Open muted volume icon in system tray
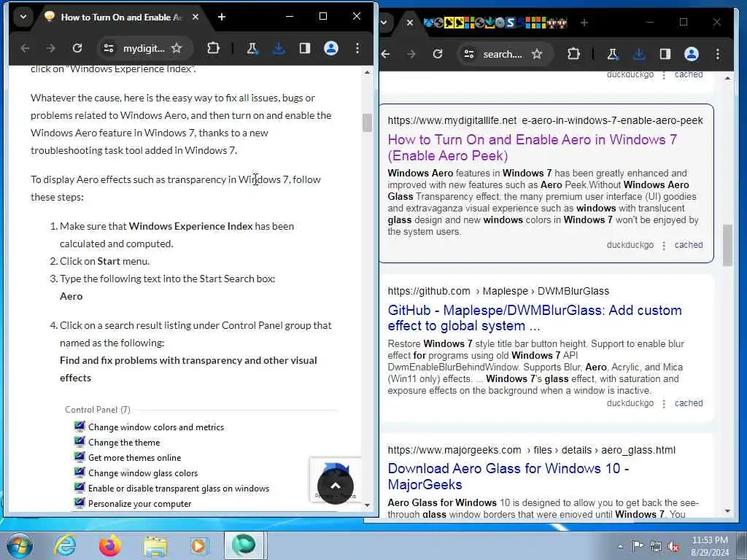This screenshot has width=747, height=560. (x=673, y=547)
